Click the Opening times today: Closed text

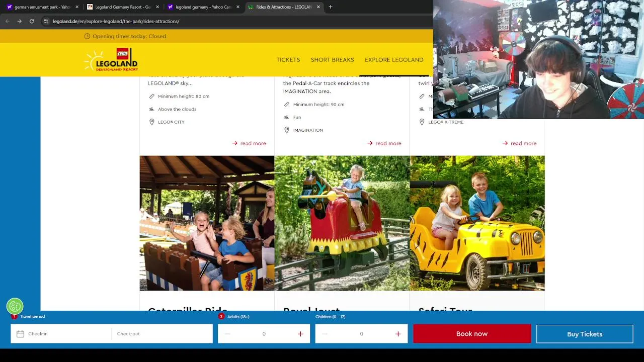click(129, 36)
